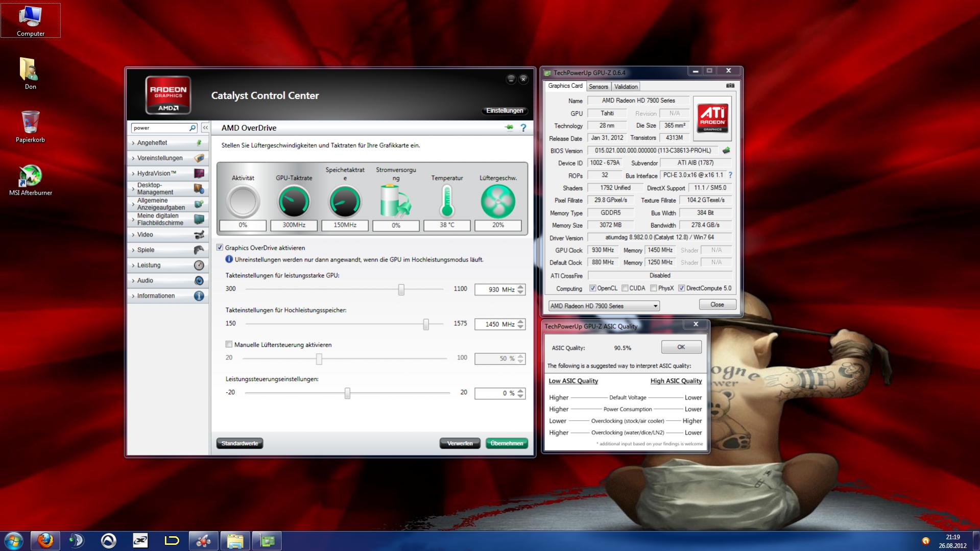Screen dimensions: 980x551
Task: Click the Catalyst search input field
Action: click(x=160, y=128)
